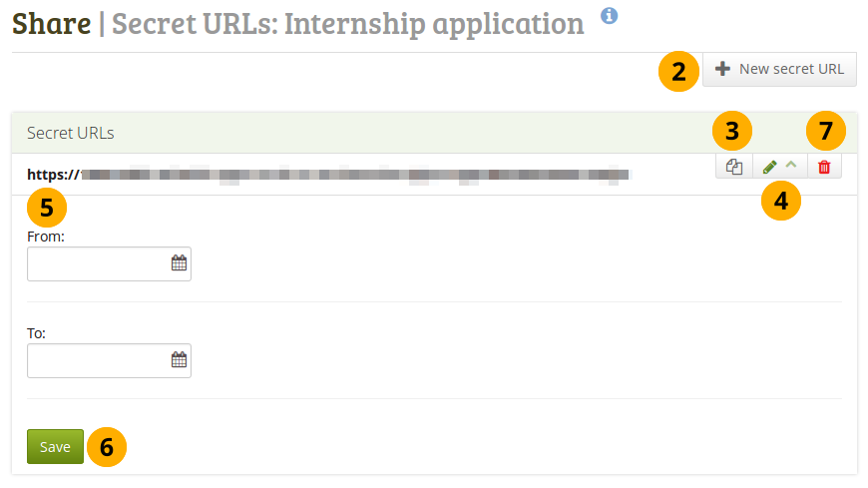Click the green pencil edit icon
This screenshot has height=488, width=868.
[769, 167]
